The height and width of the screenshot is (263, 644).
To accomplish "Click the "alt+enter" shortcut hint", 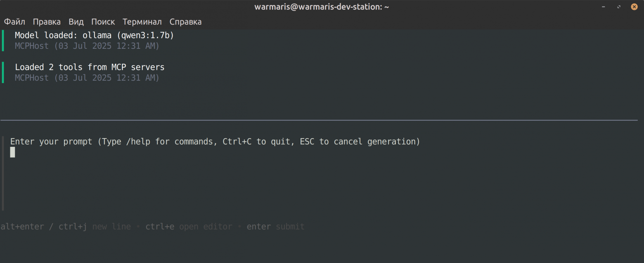I will tap(22, 227).
